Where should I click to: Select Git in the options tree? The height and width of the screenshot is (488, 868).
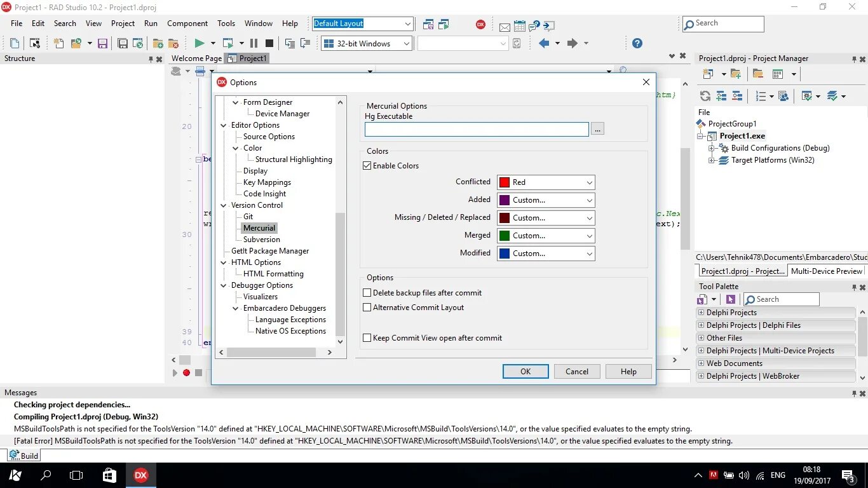[248, 217]
